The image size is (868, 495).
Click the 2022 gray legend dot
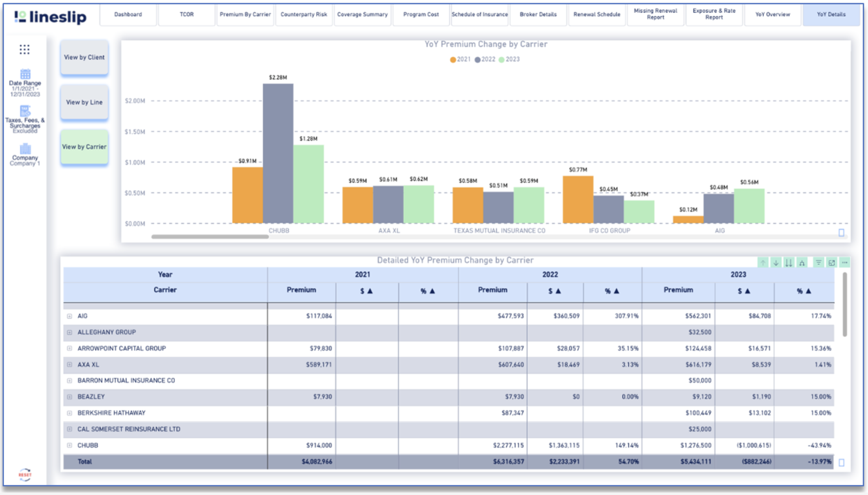click(x=477, y=60)
